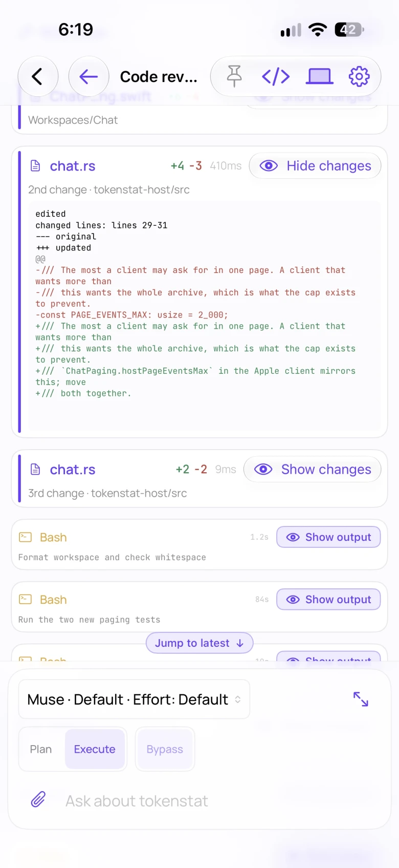The image size is (399, 868).
Task: Tap the file icon beside the 3rd change chat.rs
Action: point(35,470)
